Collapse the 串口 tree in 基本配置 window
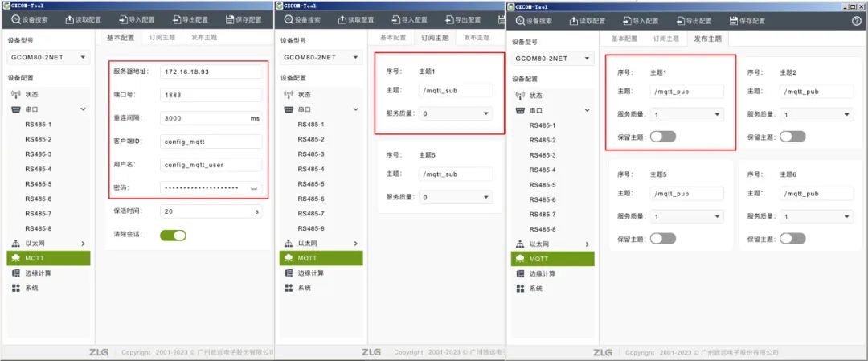Screen dimensions: 868x361 point(83,109)
